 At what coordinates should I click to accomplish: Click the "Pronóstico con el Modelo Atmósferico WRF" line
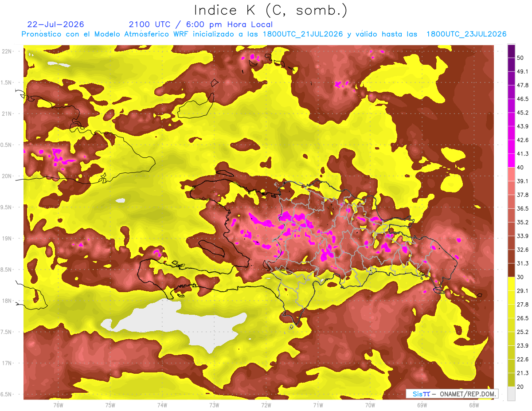pyautogui.click(x=264, y=34)
